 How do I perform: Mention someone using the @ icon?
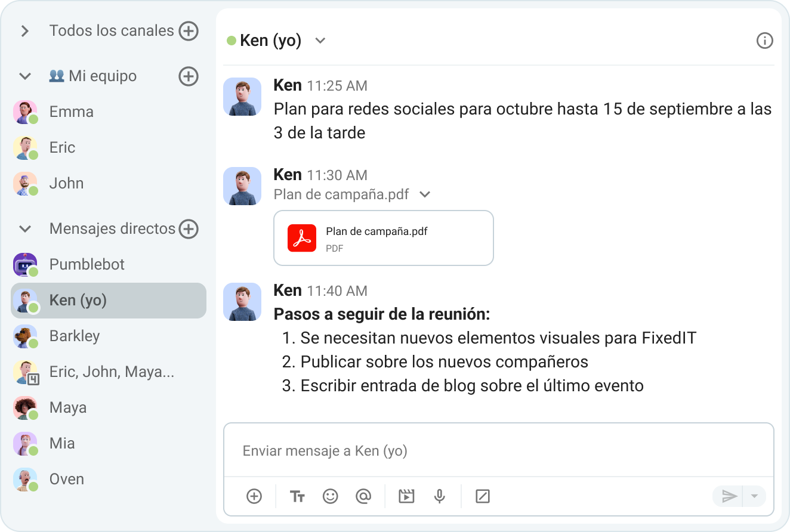pos(364,496)
